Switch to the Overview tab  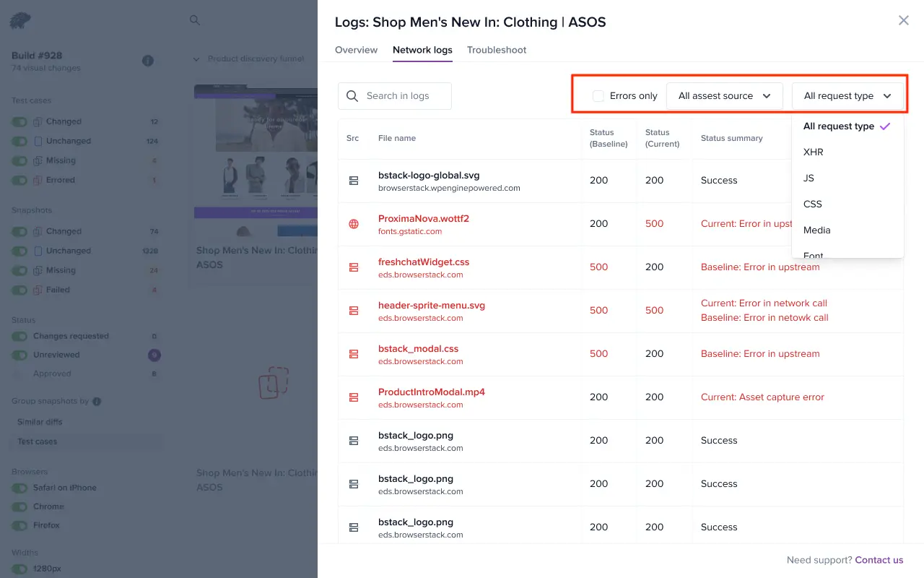[x=356, y=50]
